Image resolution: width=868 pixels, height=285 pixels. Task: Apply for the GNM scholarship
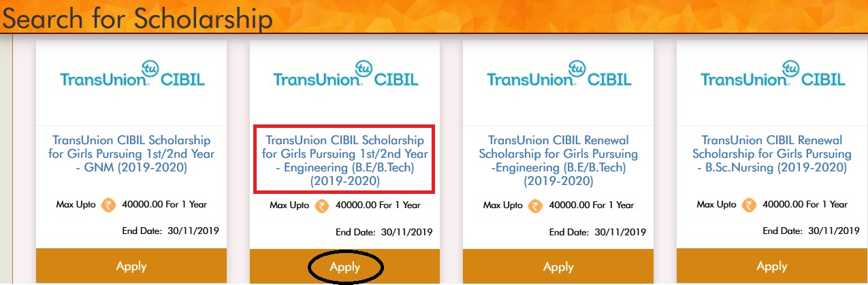pyautogui.click(x=132, y=267)
